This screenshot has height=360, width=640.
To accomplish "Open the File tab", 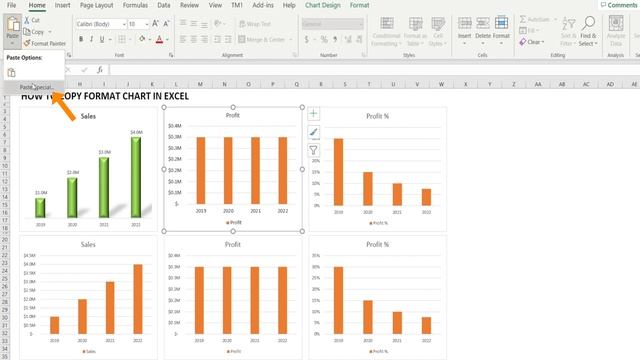I will [x=11, y=5].
